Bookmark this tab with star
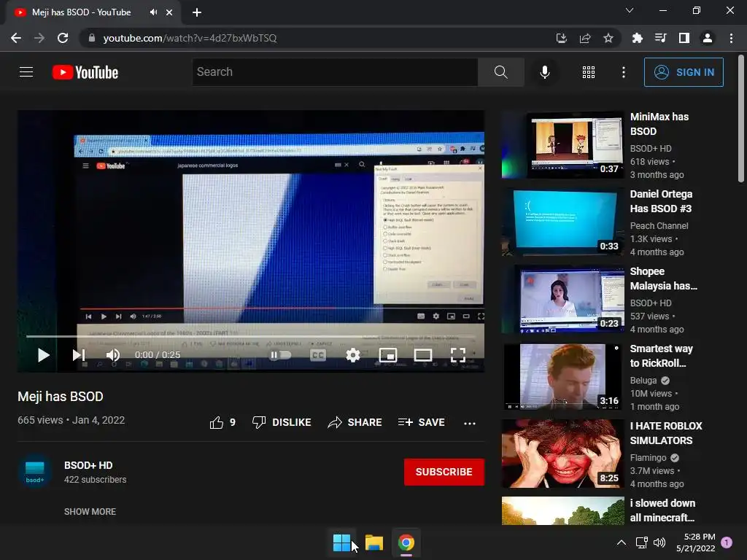Viewport: 747px width, 560px height. tap(608, 38)
